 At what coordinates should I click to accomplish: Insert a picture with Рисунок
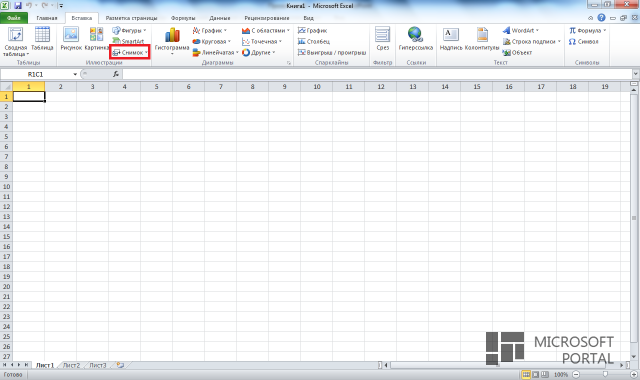tap(71, 39)
